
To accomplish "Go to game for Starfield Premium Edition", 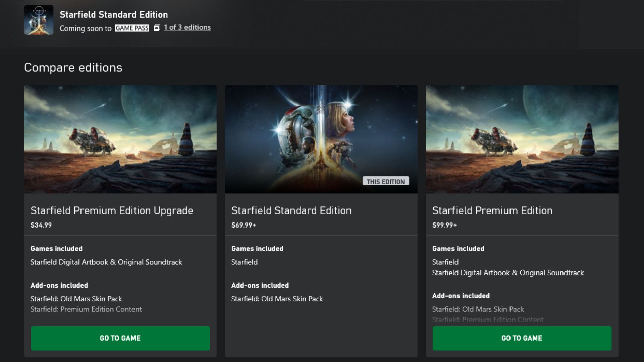I will click(x=522, y=338).
